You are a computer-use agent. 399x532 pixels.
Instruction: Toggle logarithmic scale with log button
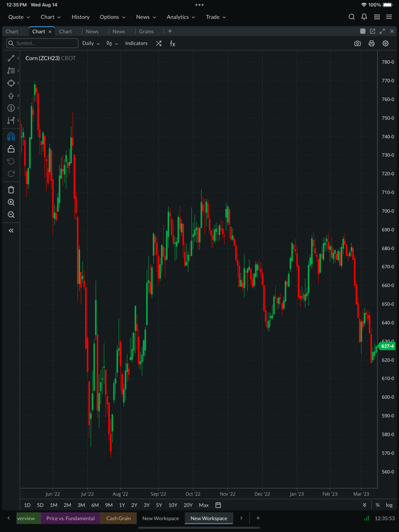pyautogui.click(x=389, y=505)
